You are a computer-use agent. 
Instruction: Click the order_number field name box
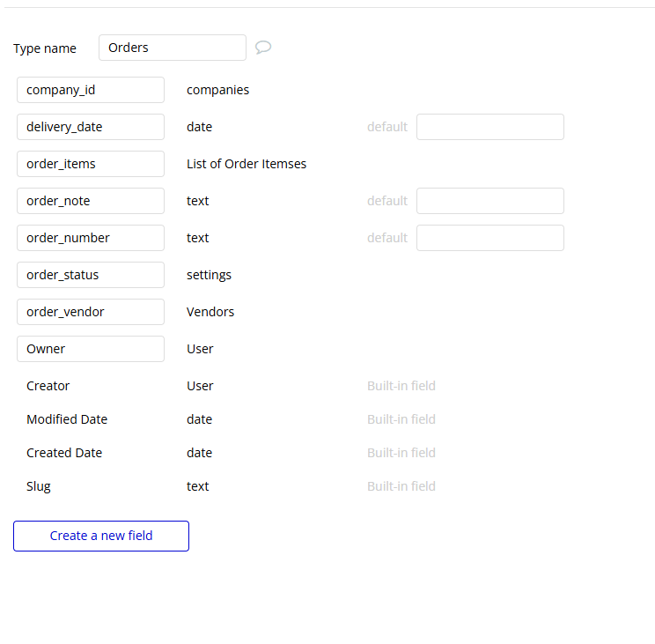coord(90,238)
